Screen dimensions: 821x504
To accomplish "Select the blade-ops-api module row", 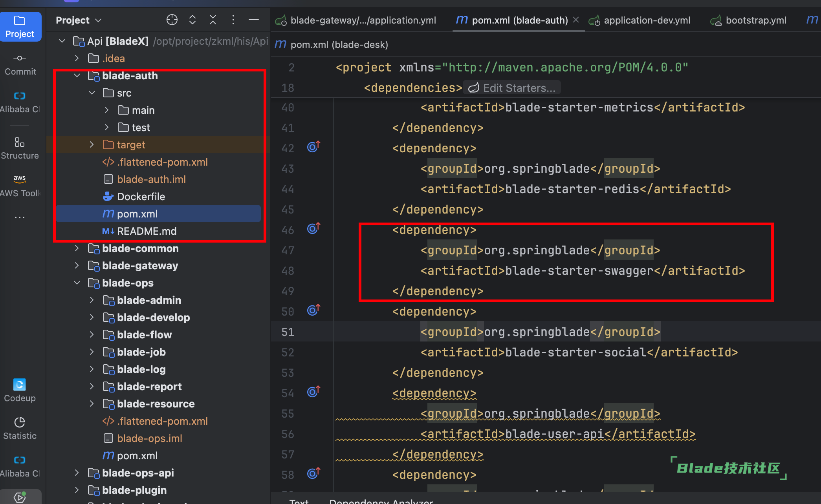I will (x=158, y=473).
